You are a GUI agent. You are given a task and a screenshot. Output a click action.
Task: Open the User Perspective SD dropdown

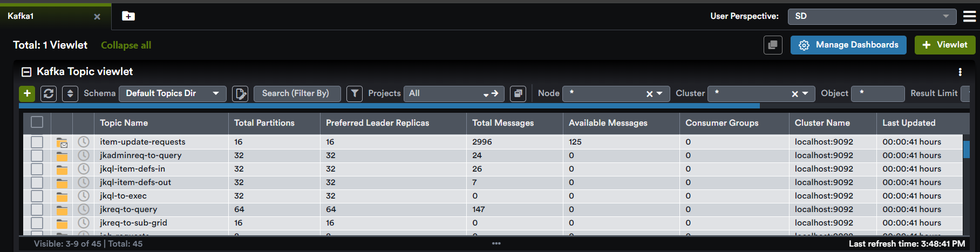[x=872, y=16]
